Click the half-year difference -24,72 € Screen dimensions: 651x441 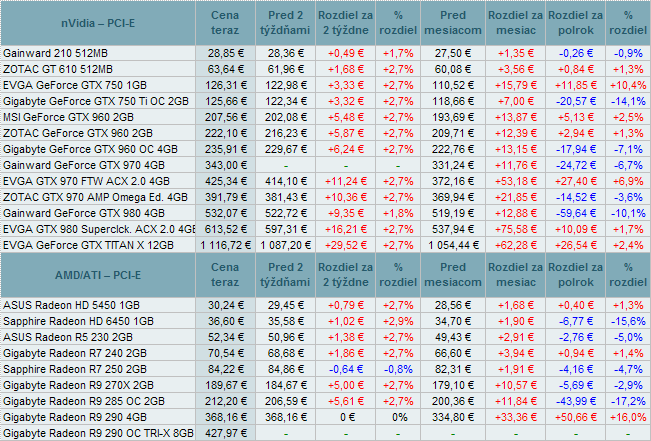pos(576,165)
